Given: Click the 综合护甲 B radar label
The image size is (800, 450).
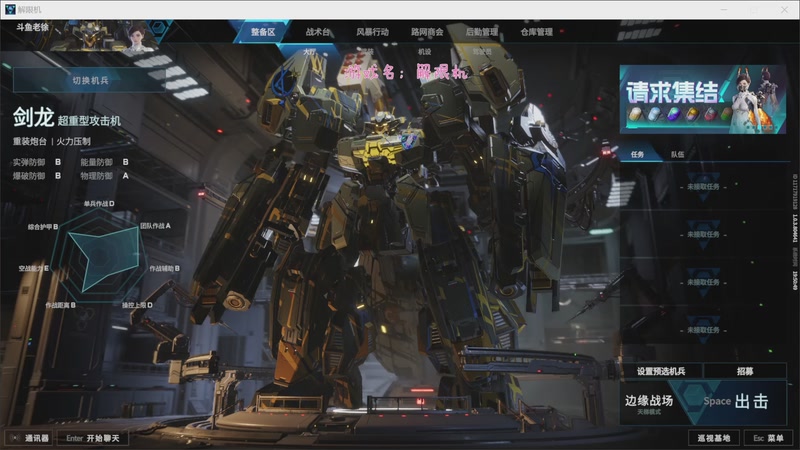Looking at the screenshot, I should [x=43, y=227].
